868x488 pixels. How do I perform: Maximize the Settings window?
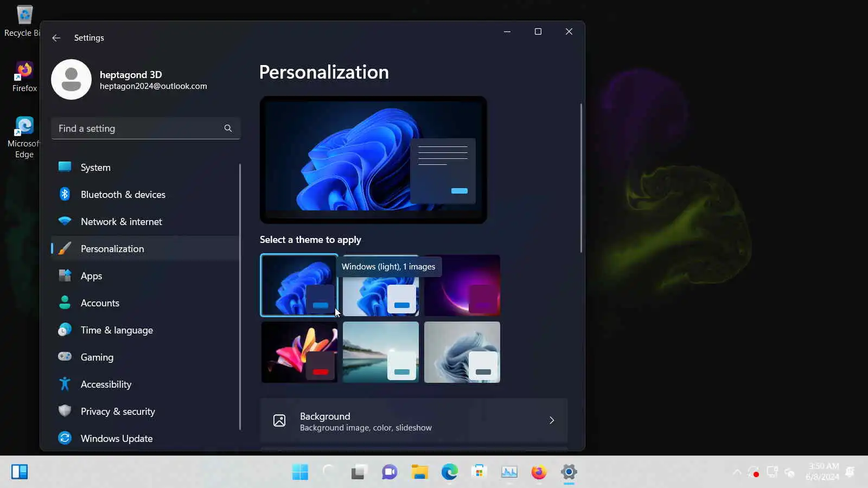pyautogui.click(x=538, y=31)
